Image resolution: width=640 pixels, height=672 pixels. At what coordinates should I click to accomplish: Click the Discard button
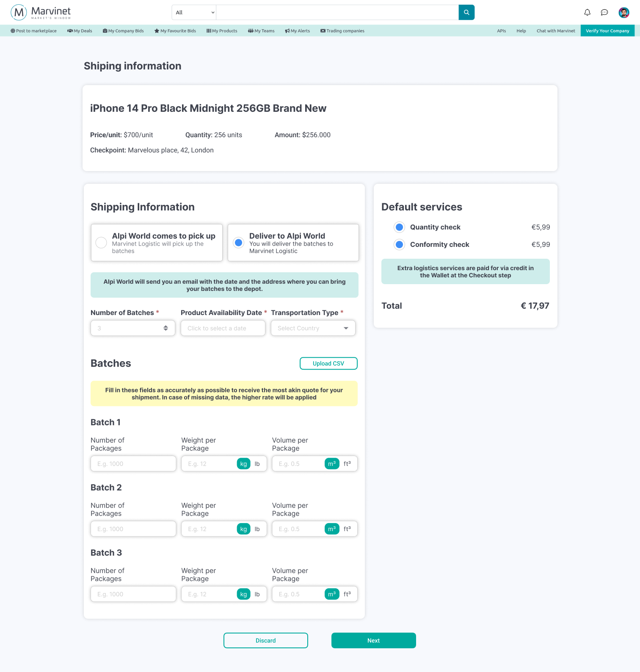(266, 640)
